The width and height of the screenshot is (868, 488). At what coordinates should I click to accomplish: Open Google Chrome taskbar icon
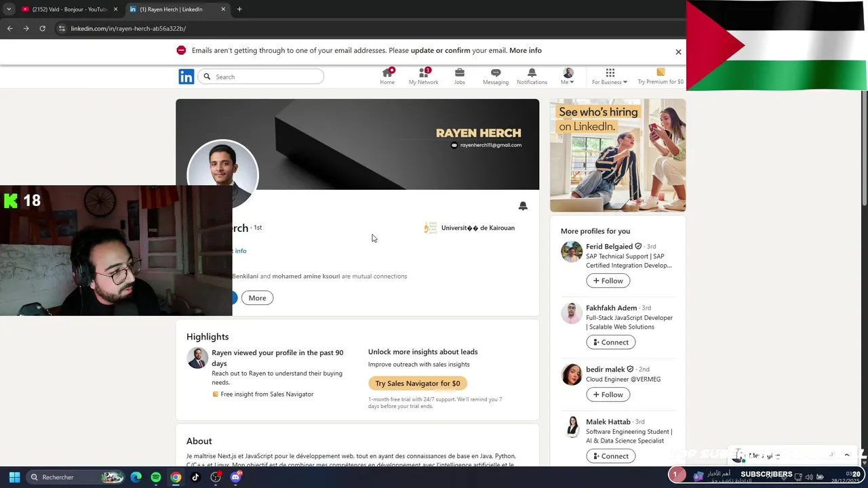pyautogui.click(x=176, y=477)
